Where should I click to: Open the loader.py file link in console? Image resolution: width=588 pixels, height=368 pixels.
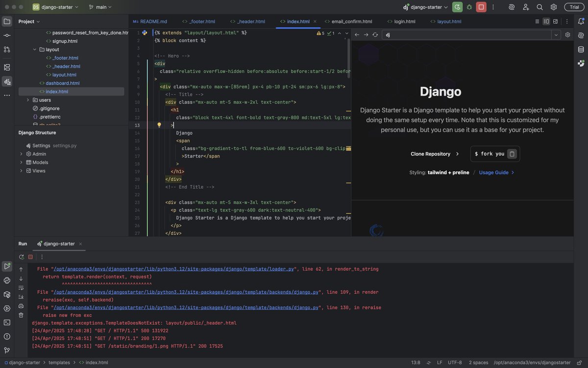point(174,269)
